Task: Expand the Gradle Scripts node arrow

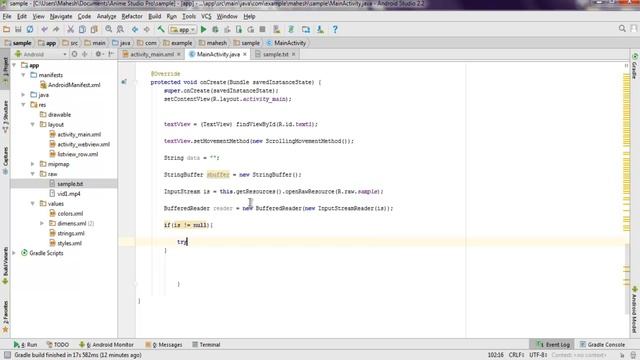Action: [x=14, y=253]
